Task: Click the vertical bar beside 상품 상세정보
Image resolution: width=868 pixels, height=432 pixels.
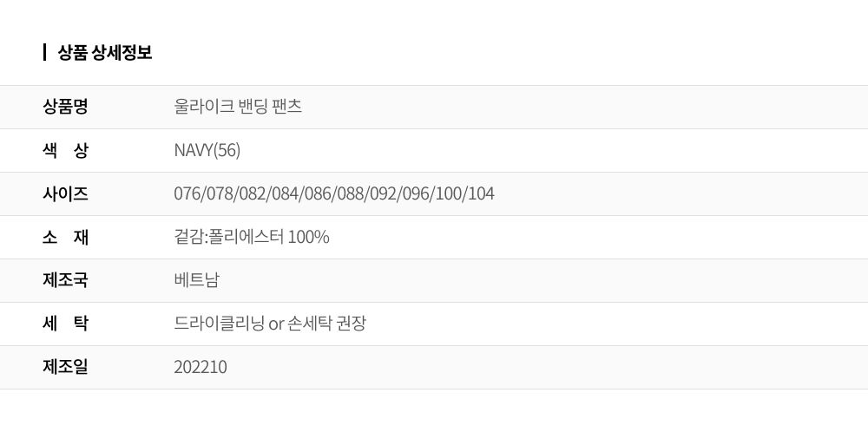Action: [44, 53]
